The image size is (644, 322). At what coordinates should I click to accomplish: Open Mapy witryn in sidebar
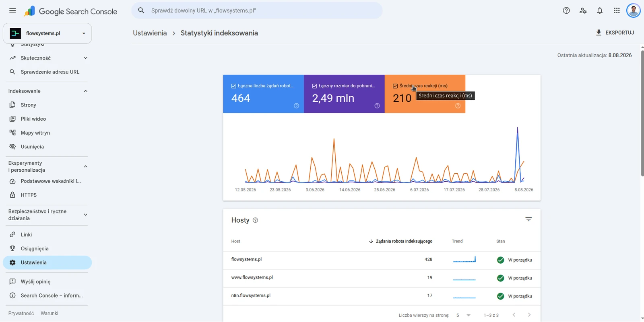tap(47, 133)
